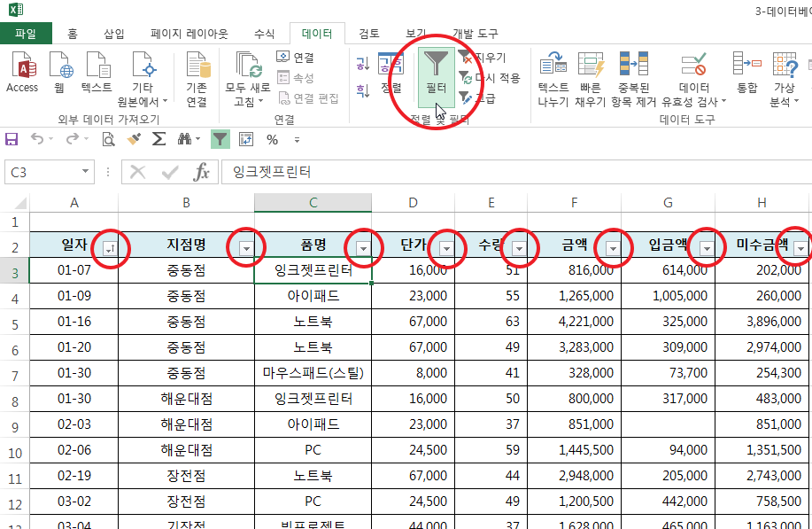Screen dimensions: 812x529
Task: Select cell containing 마우스패드(스틸)
Action: pos(313,373)
